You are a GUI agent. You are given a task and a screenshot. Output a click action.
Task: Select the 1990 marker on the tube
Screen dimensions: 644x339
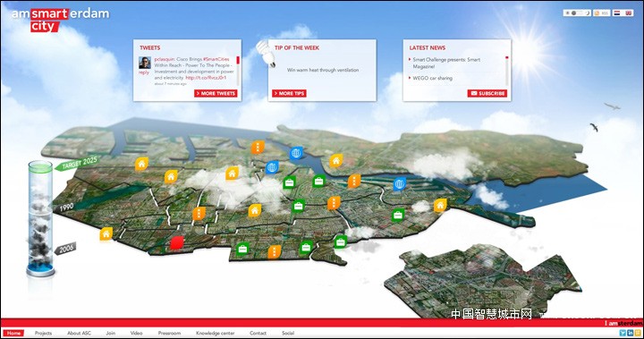pos(64,208)
